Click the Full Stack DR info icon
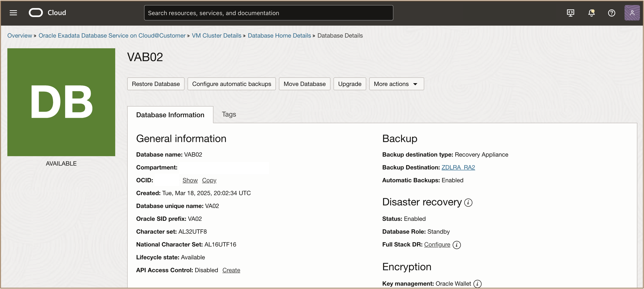Viewport: 644px width, 289px height. tap(457, 245)
